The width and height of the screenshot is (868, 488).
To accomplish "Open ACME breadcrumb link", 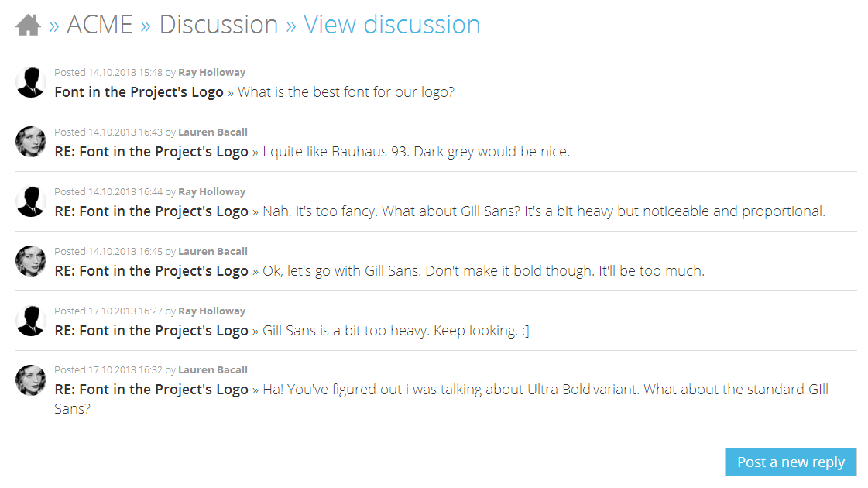I will tap(100, 25).
